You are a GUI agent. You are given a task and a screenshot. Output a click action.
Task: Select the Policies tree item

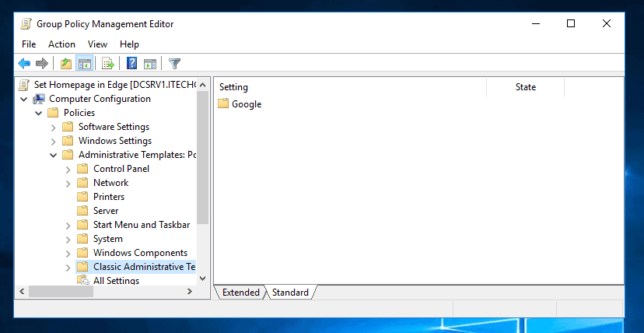coord(79,113)
